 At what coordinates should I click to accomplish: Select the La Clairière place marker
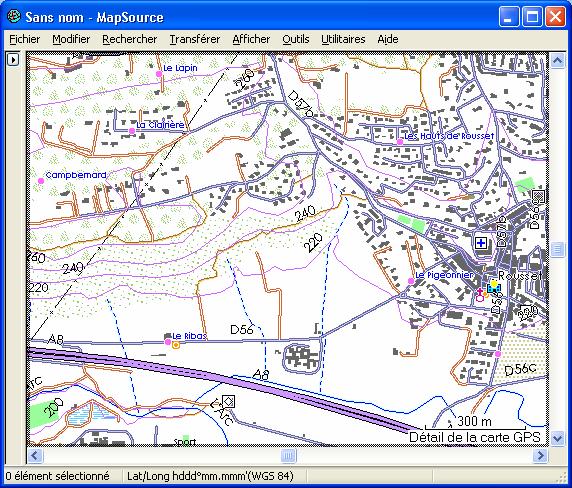tap(132, 131)
